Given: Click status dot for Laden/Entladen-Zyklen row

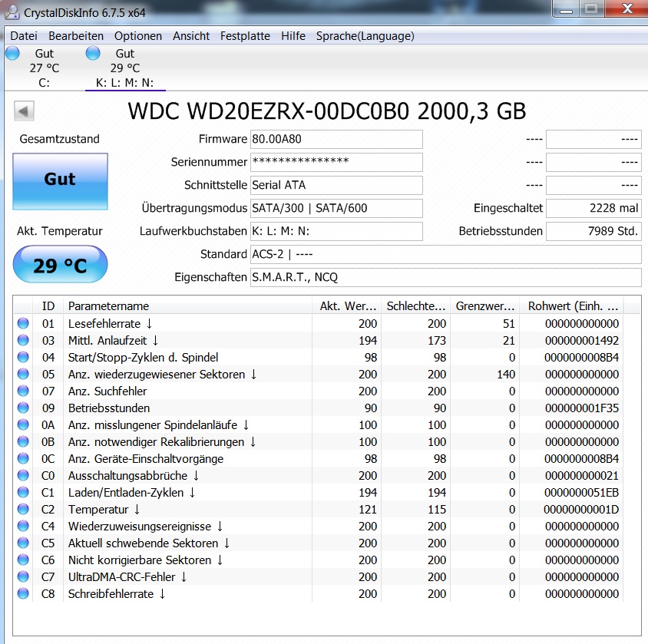Looking at the screenshot, I should click(x=23, y=492).
